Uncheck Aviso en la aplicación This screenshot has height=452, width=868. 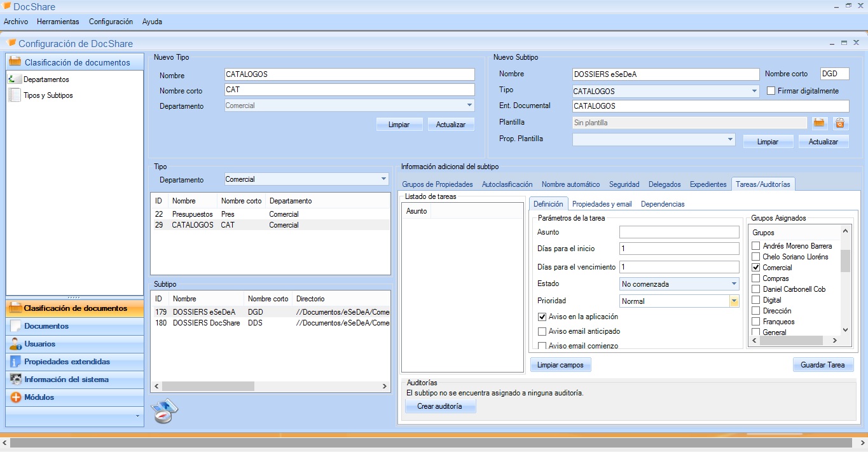point(542,317)
